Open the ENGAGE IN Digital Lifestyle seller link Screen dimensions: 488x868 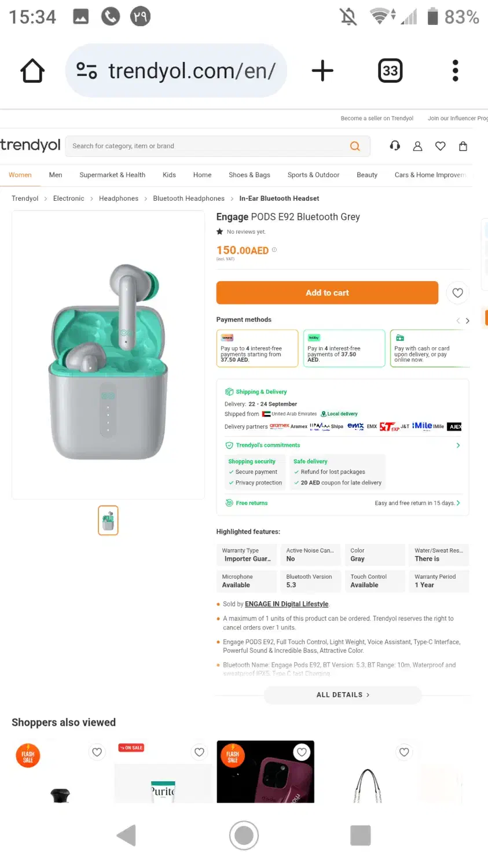pos(287,604)
